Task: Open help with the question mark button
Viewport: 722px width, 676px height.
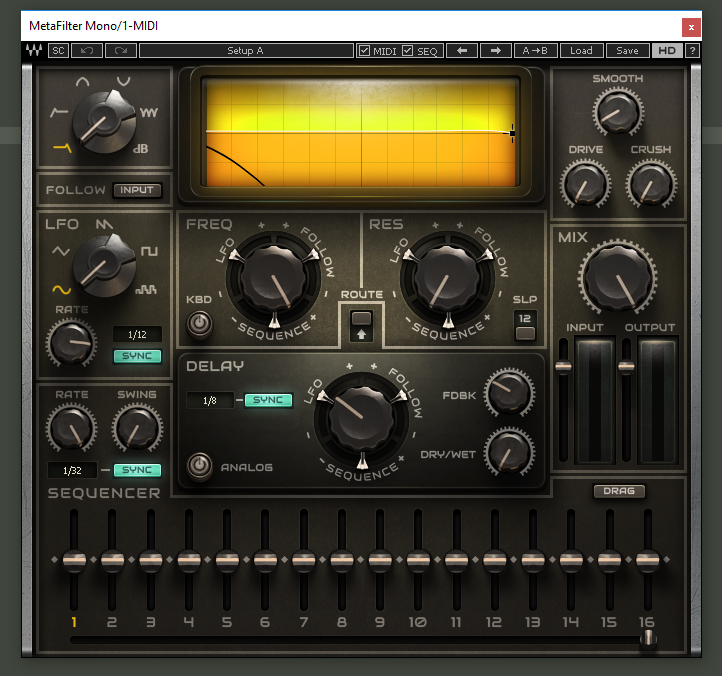Action: tap(692, 51)
